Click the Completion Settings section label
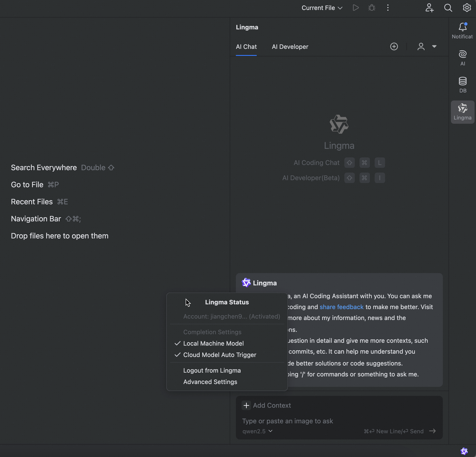Screen dimensions: 476x457 (x=212, y=332)
